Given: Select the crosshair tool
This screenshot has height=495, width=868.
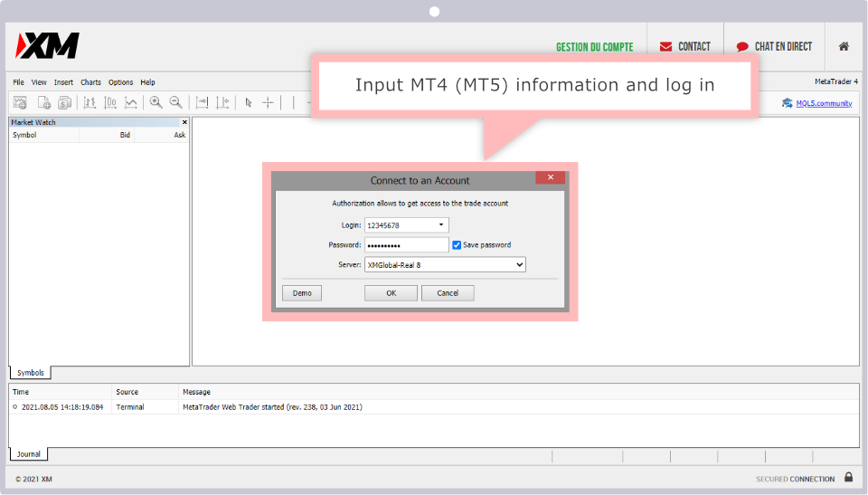Looking at the screenshot, I should coord(268,102).
